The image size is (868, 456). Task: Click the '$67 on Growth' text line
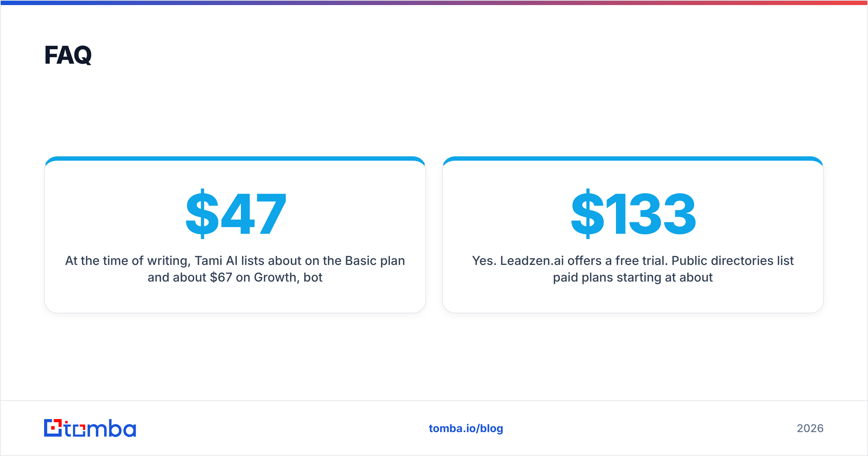point(235,277)
